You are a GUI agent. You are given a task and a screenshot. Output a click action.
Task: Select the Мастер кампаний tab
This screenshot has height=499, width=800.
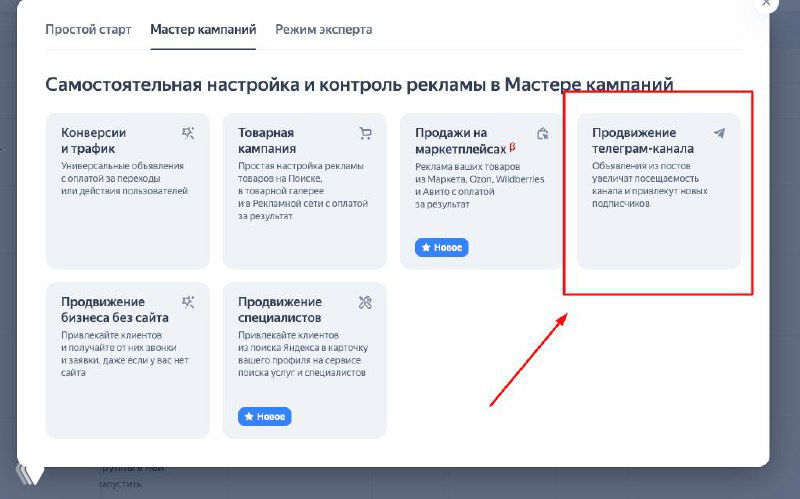203,30
